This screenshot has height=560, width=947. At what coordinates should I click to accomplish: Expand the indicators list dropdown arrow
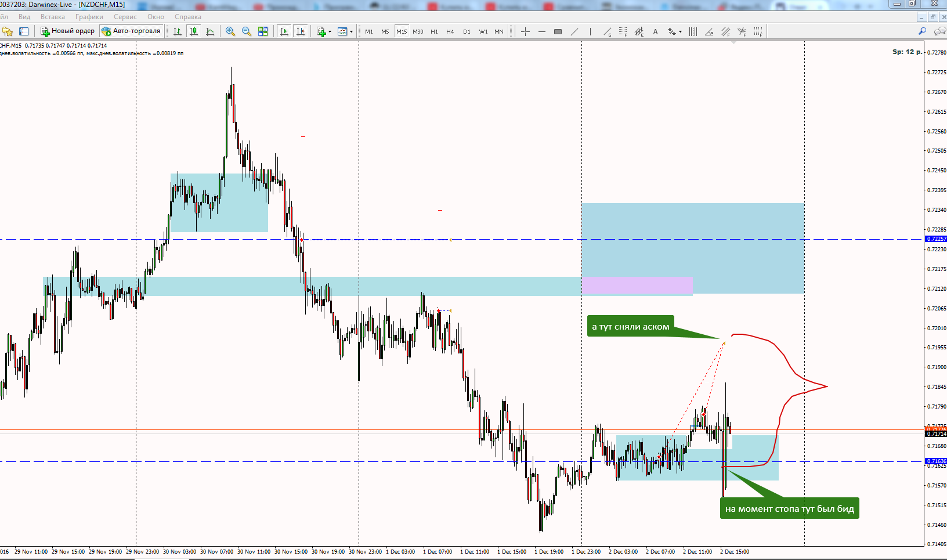click(330, 31)
